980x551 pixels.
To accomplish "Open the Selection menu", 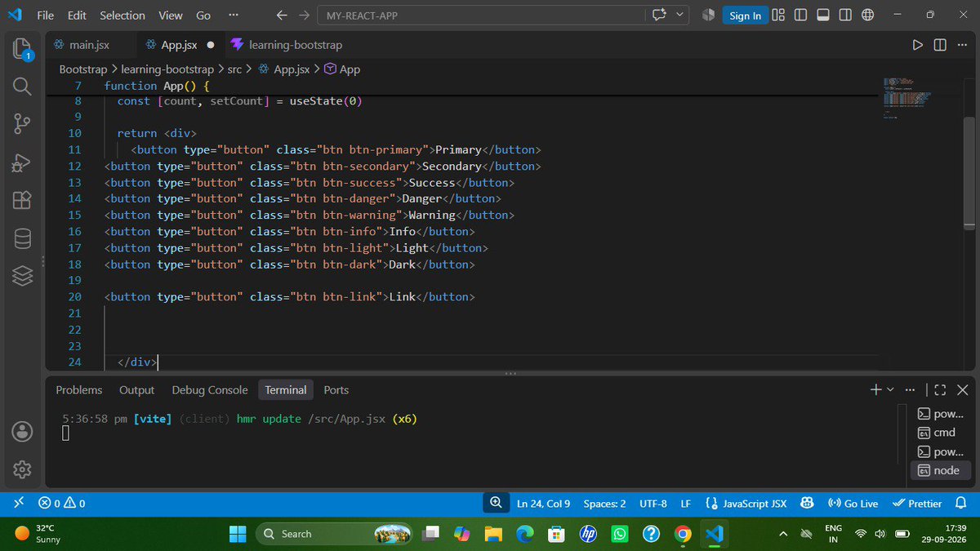I will coord(122,16).
